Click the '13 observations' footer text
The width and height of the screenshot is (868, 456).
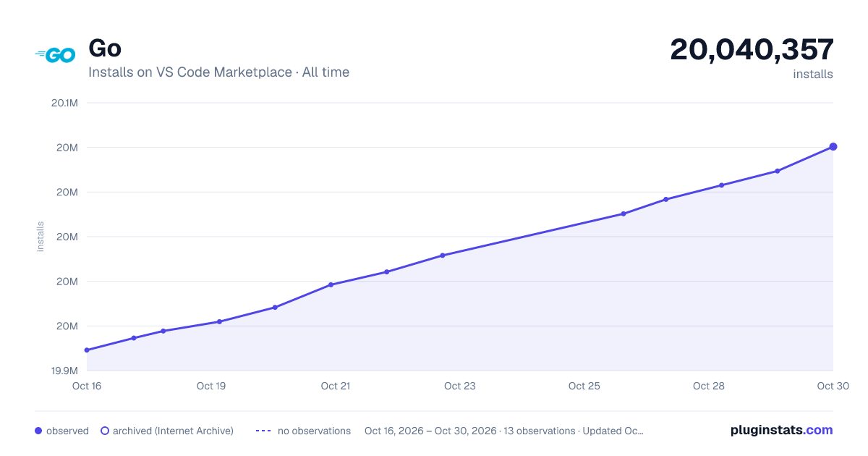click(x=539, y=431)
